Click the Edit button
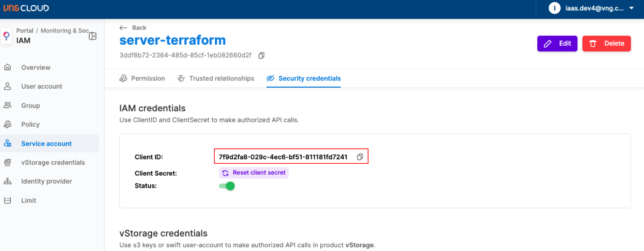This screenshot has height=251, width=644. coord(557,44)
